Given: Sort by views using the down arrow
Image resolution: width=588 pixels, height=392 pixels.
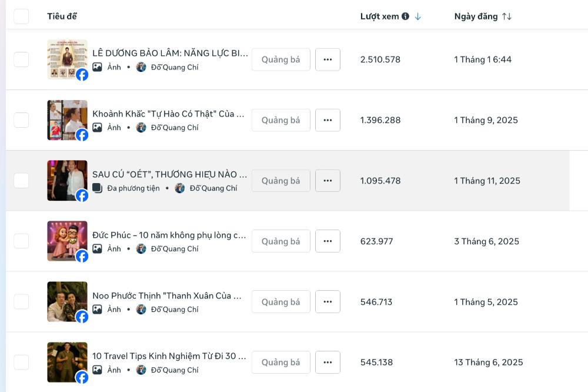Looking at the screenshot, I should click(418, 16).
